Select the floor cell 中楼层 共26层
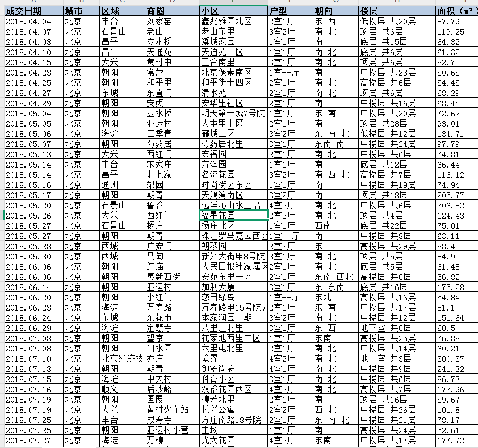Image resolution: width=478 pixels, height=448 pixels. coord(397,410)
